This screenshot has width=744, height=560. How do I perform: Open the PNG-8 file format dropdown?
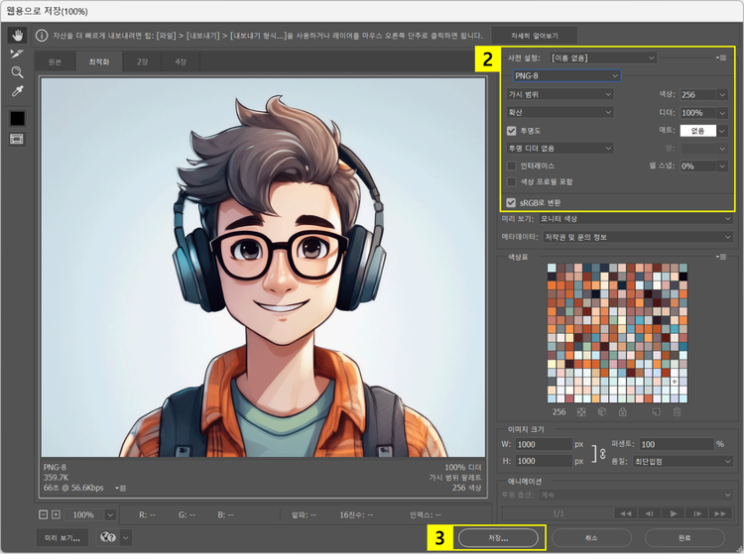click(565, 75)
